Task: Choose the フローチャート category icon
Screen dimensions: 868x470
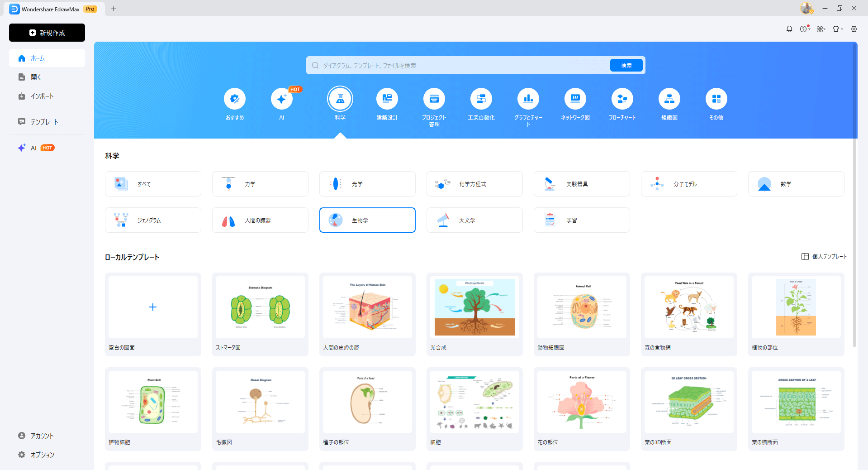Action: [622, 99]
